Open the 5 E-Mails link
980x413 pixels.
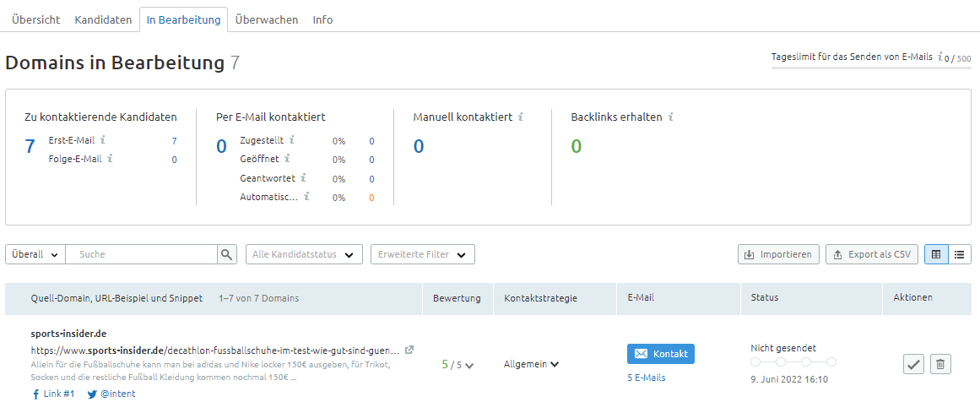coord(647,378)
